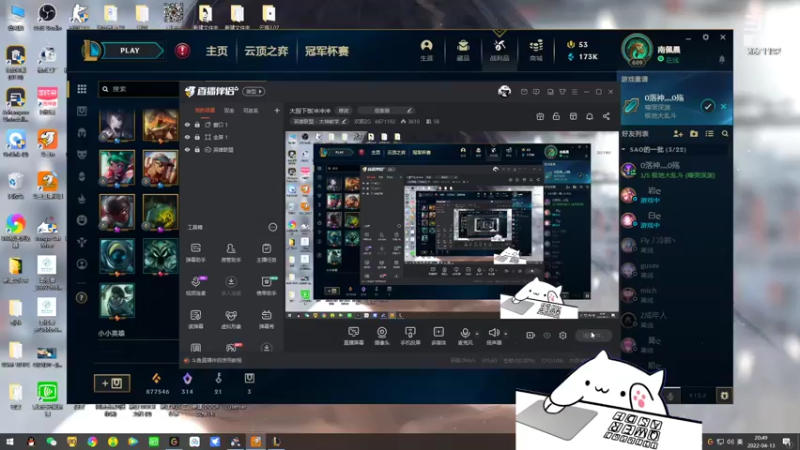
Task: Collapse the SAO的一批 friend group
Action: click(623, 149)
